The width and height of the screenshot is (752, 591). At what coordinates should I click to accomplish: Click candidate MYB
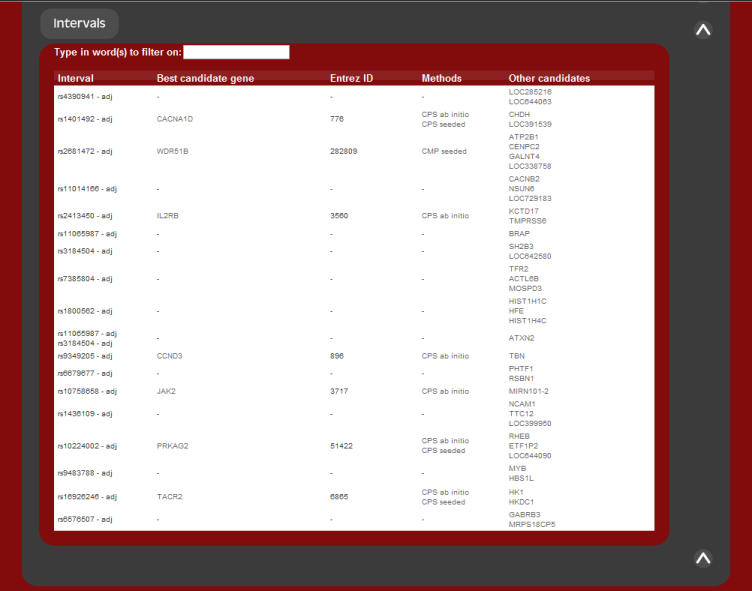click(x=517, y=468)
